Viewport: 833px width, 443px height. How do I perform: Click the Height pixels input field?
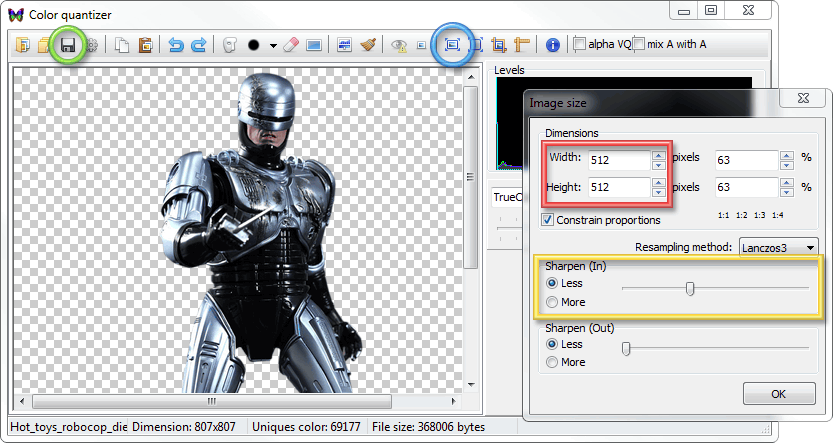click(619, 187)
